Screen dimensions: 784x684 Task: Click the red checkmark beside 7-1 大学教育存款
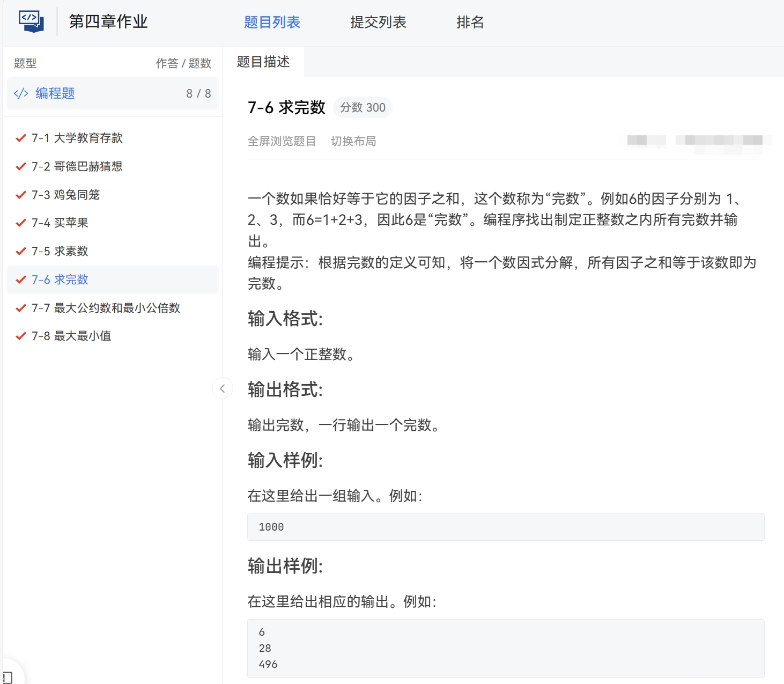[x=21, y=138]
